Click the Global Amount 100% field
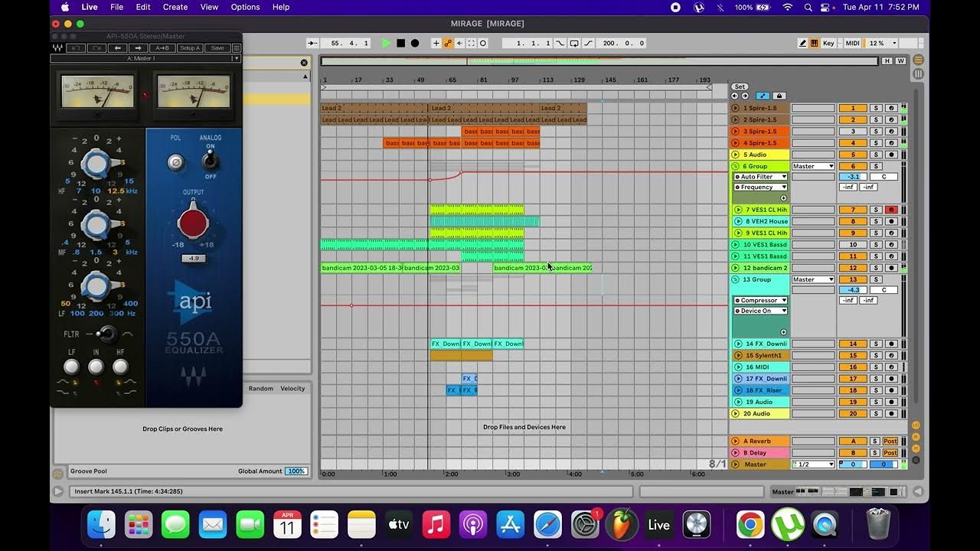This screenshot has width=980, height=551. click(x=296, y=471)
